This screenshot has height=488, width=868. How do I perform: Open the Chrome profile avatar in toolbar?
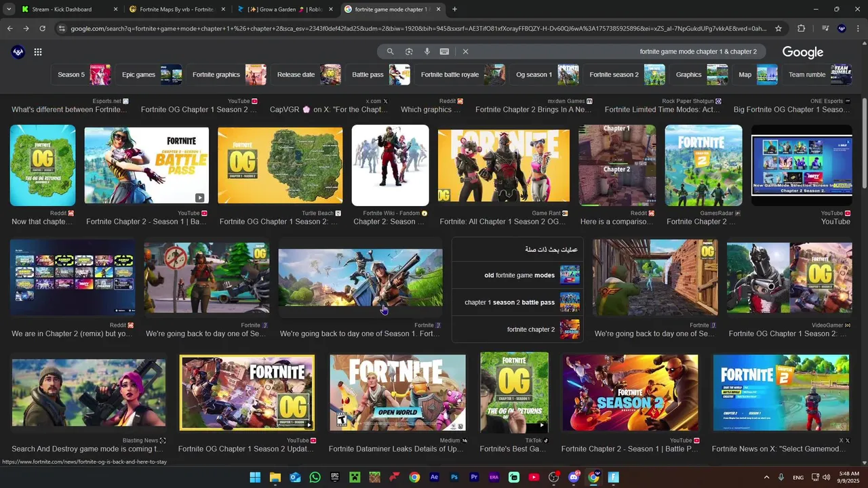(x=842, y=28)
